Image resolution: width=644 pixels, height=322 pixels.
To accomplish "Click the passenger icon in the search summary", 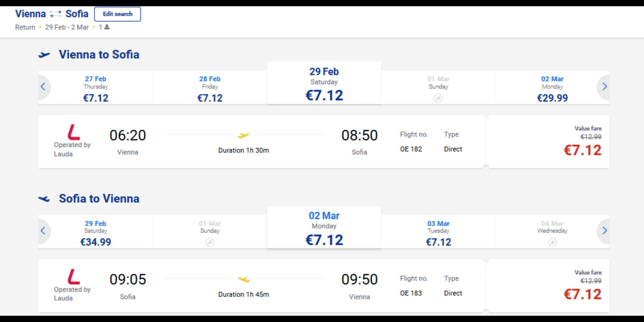I will point(107,27).
